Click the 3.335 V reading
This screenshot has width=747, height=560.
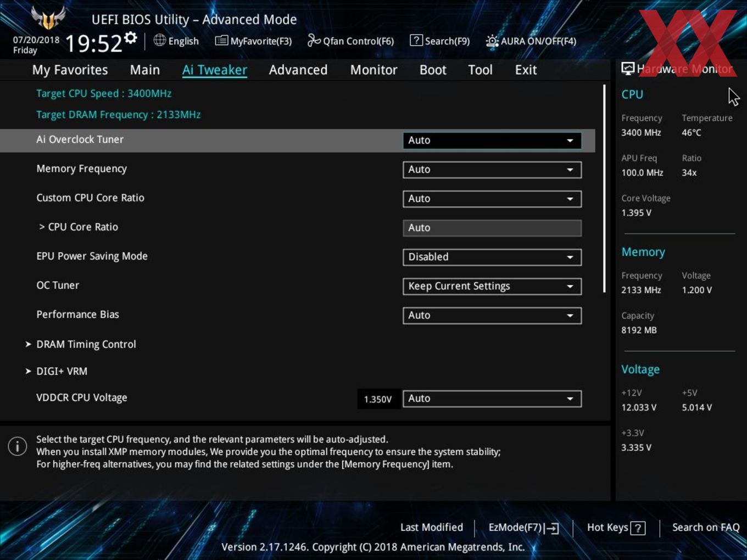pyautogui.click(x=636, y=447)
